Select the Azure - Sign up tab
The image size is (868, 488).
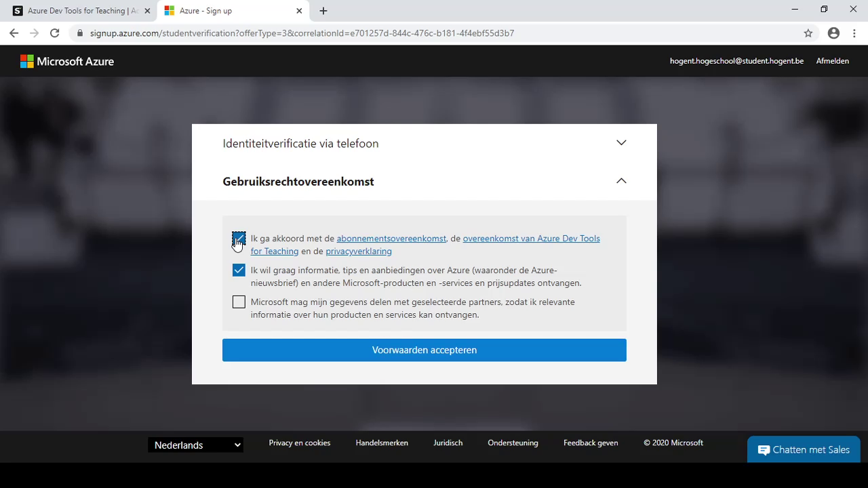233,11
